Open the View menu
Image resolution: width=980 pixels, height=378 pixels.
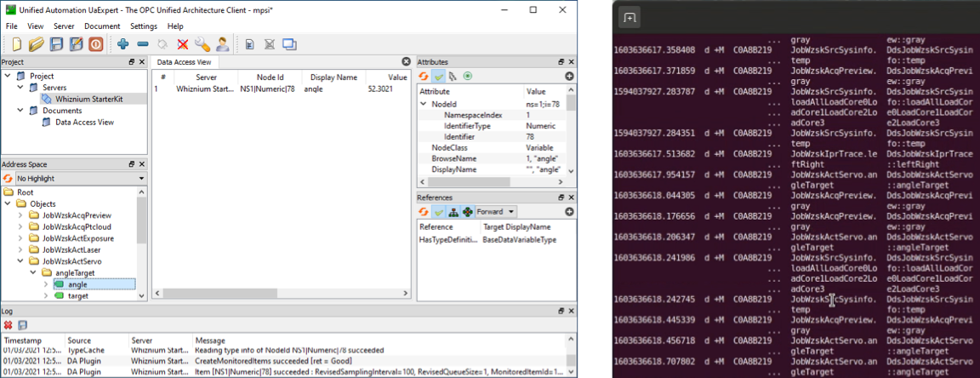[x=36, y=26]
